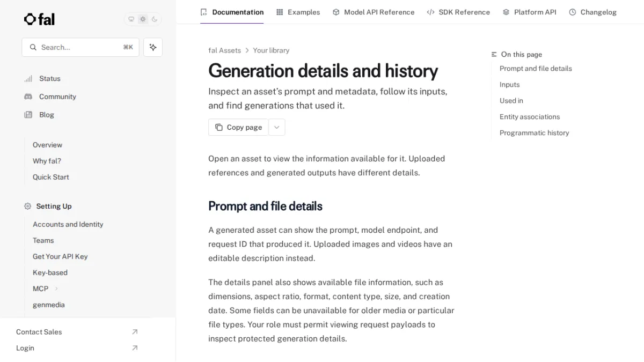Viewport: 644px width, 362px height.
Task: Click the Prompt and file details heading
Action: (x=265, y=206)
